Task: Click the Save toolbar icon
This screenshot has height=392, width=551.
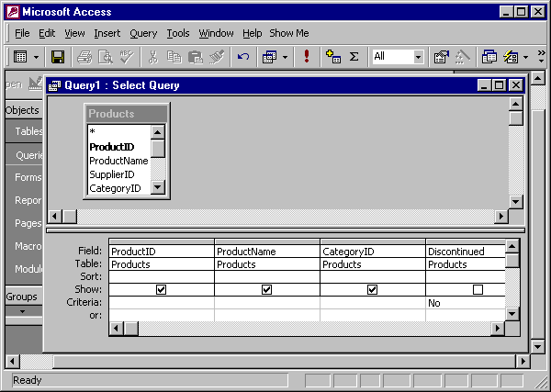Action: pos(57,57)
